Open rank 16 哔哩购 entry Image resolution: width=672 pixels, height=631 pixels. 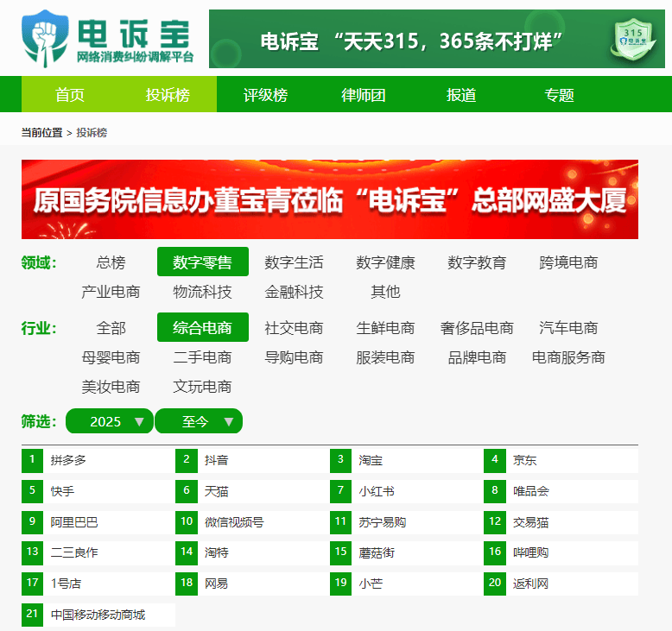[561, 553]
